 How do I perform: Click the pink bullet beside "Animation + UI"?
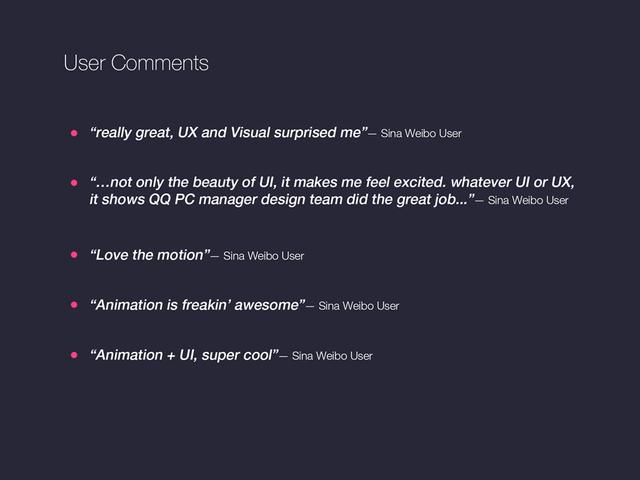click(x=74, y=355)
